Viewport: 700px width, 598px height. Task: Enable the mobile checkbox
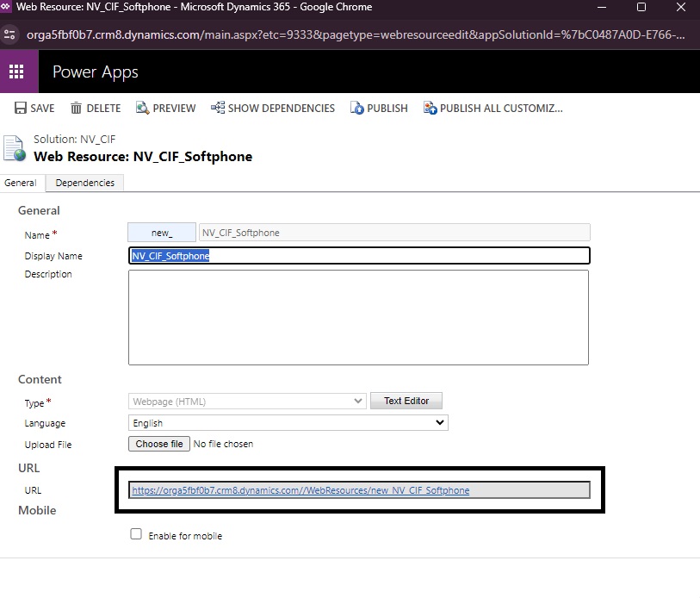point(136,534)
